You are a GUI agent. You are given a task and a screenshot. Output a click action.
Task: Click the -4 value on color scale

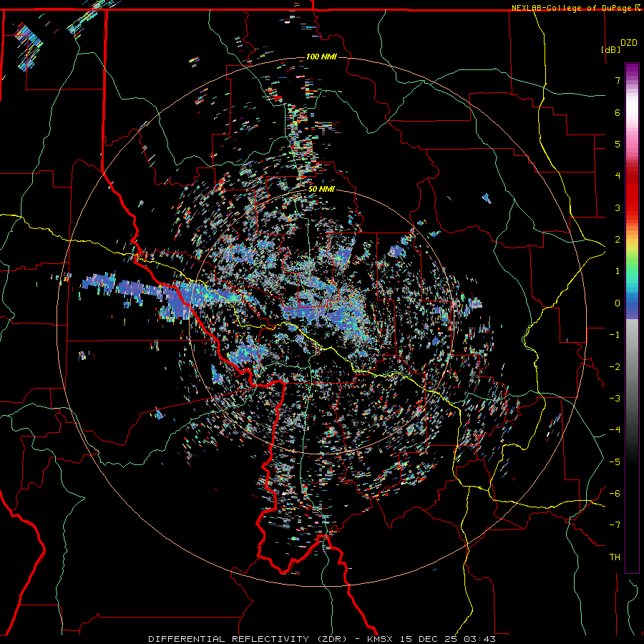click(615, 430)
